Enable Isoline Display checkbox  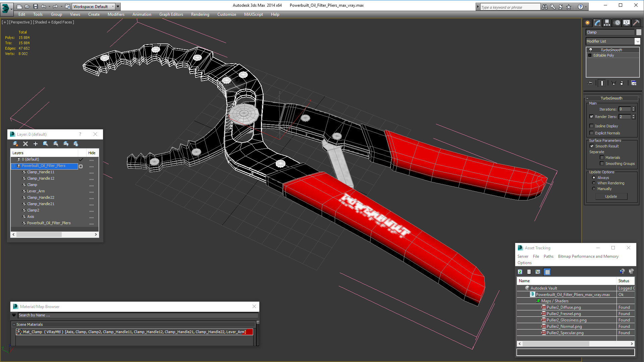point(592,126)
